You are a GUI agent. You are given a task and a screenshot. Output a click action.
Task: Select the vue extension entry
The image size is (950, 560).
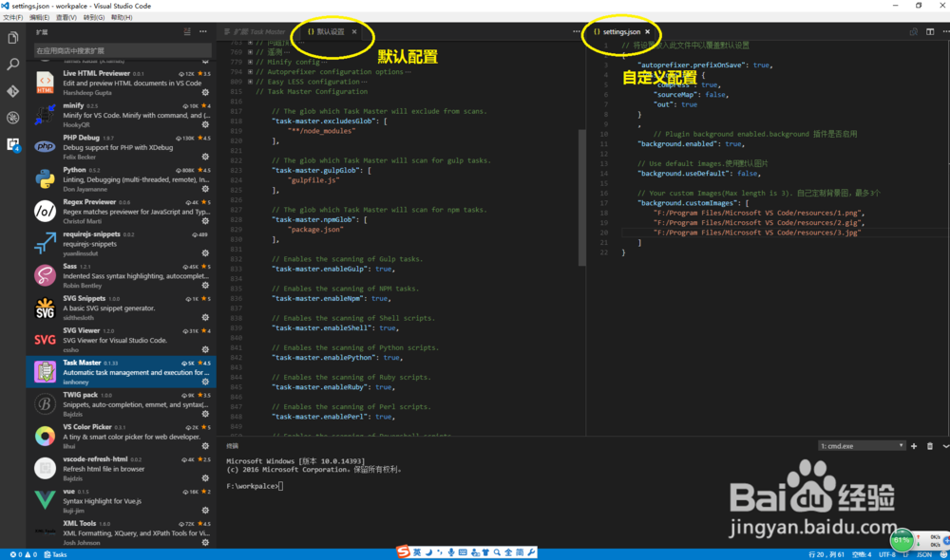click(x=122, y=500)
